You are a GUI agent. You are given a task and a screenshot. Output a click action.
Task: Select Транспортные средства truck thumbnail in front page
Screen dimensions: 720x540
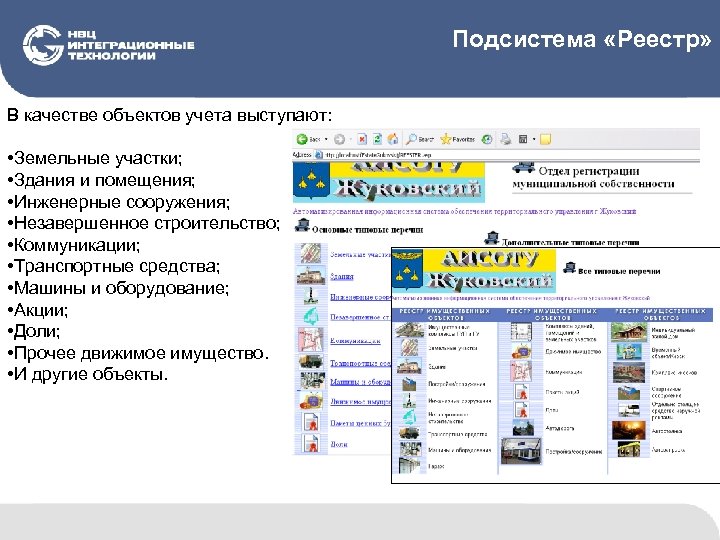[x=410, y=433]
